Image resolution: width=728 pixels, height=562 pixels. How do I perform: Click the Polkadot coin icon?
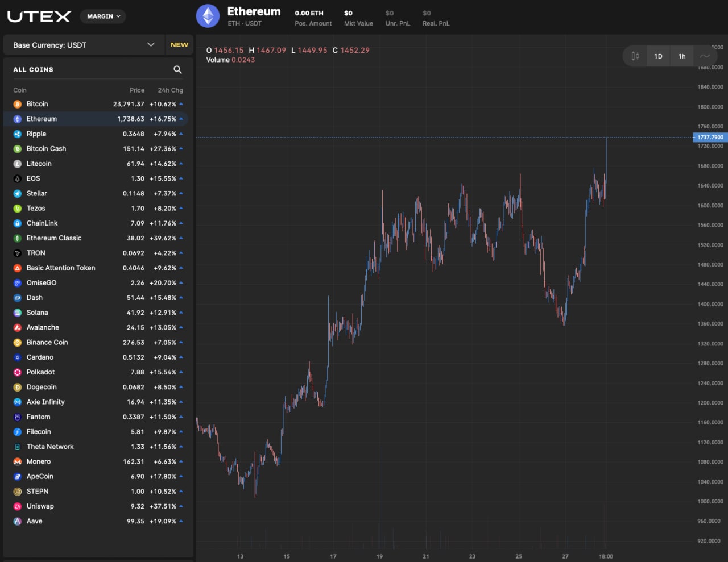pyautogui.click(x=18, y=372)
